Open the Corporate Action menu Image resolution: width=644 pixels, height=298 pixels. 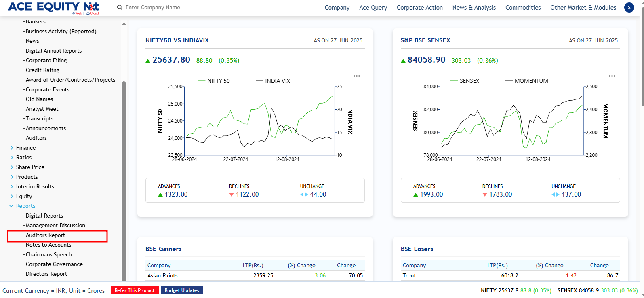[x=419, y=8]
